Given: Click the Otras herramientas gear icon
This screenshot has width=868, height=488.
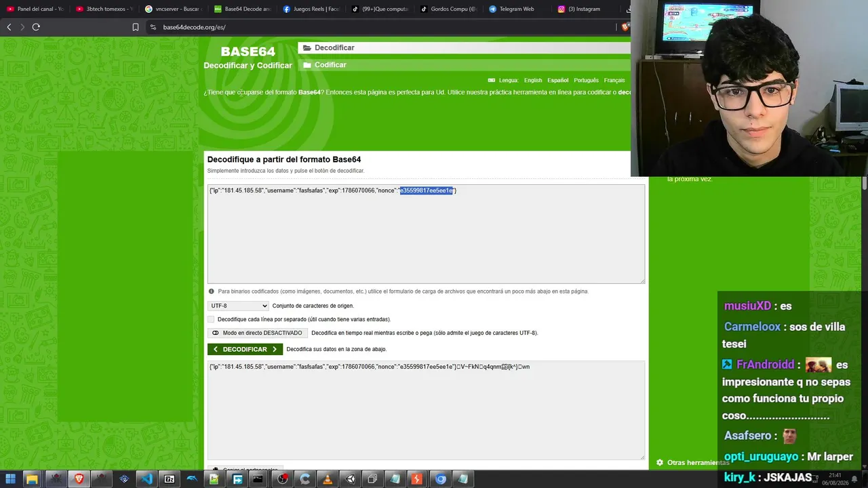Looking at the screenshot, I should 659,462.
